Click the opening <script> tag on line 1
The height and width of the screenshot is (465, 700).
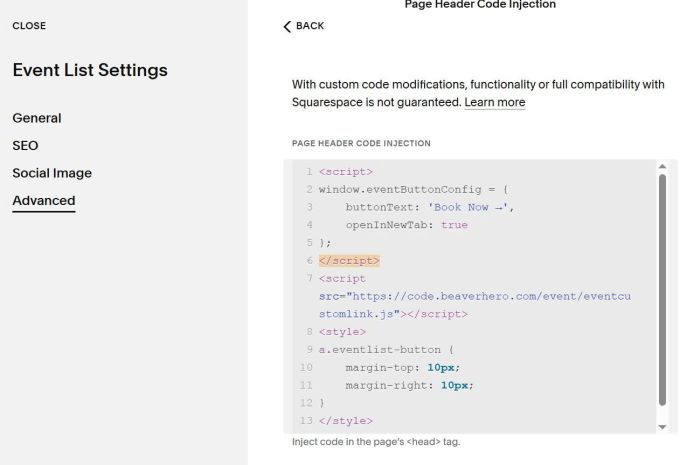pos(346,172)
